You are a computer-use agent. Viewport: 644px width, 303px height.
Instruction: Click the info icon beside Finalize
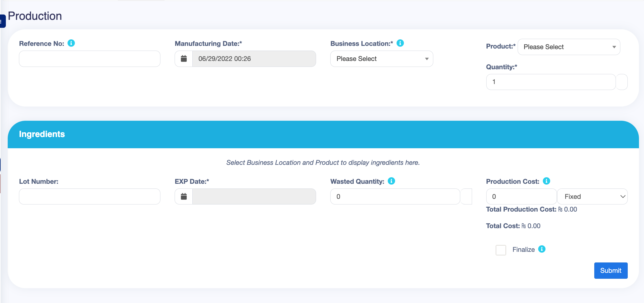click(542, 249)
